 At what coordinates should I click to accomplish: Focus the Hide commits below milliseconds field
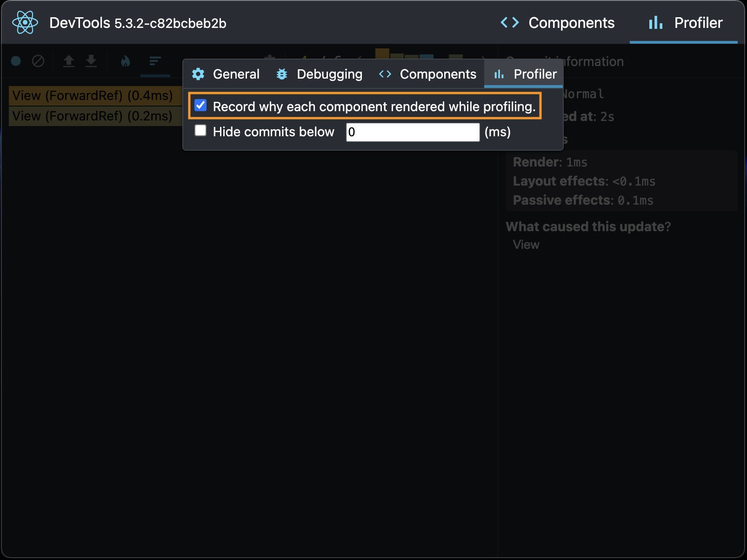coord(413,132)
